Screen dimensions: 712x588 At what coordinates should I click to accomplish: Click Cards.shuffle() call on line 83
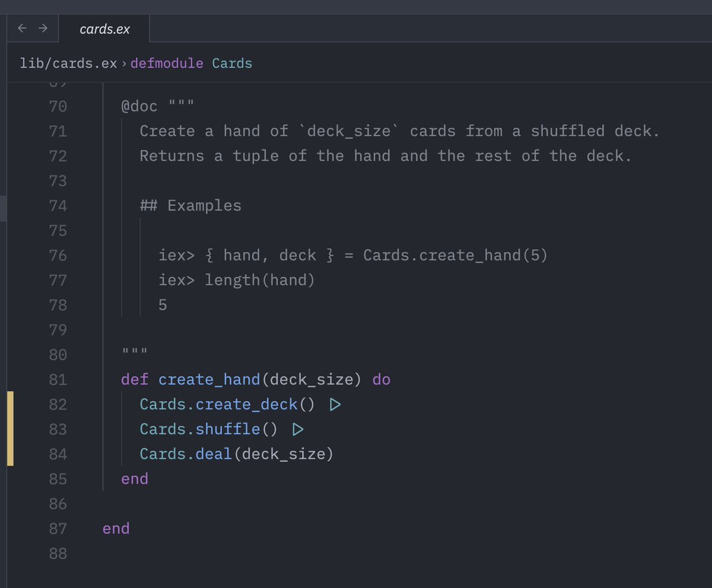209,429
